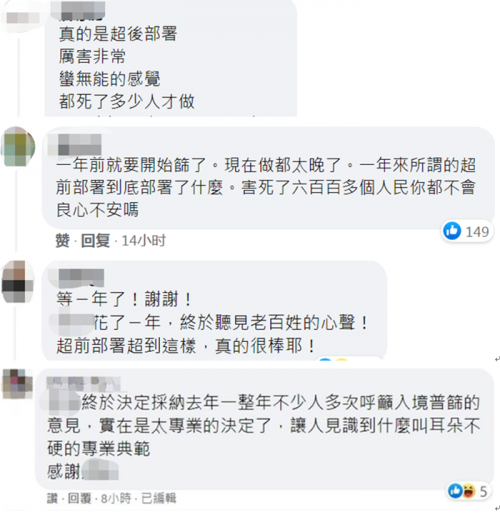Open the profile avatar of the 一年前就要開始篩了 commenter

pyautogui.click(x=18, y=147)
